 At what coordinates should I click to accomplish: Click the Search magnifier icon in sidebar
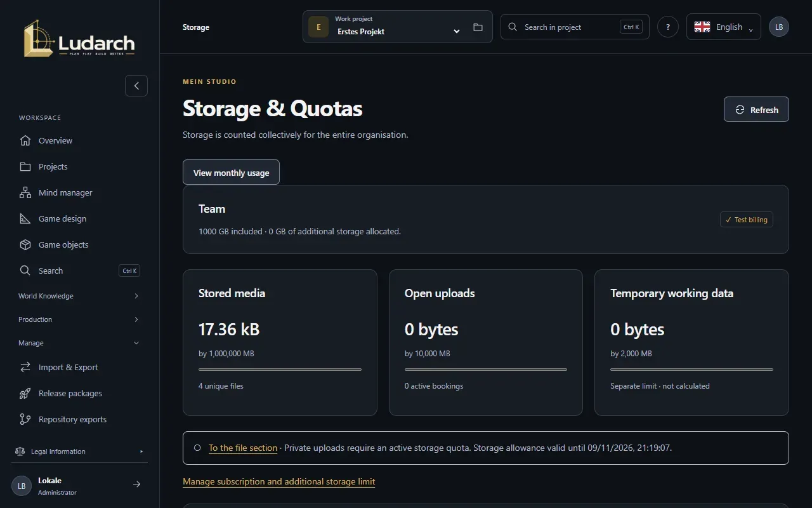pyautogui.click(x=25, y=271)
